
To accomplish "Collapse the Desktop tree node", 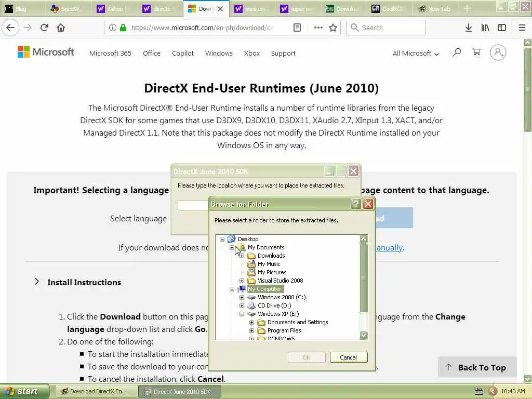I will pyautogui.click(x=222, y=239).
